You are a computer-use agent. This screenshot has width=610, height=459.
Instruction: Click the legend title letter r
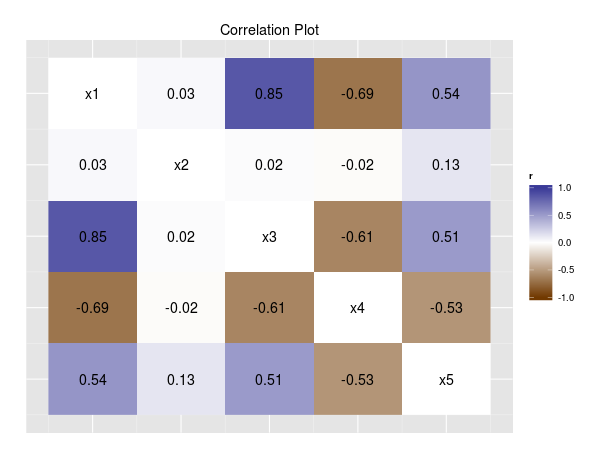(531, 176)
